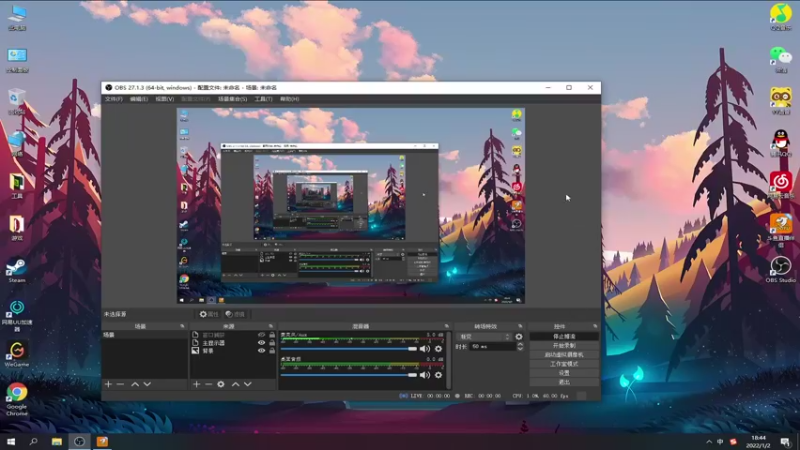Open 网易UU加速器 desktop shortcut

coord(16,316)
